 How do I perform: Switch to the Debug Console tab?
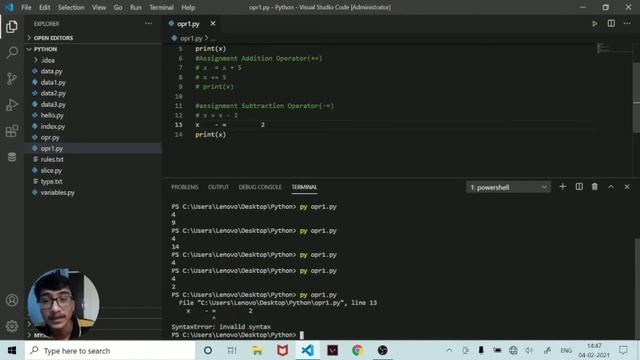[260, 187]
